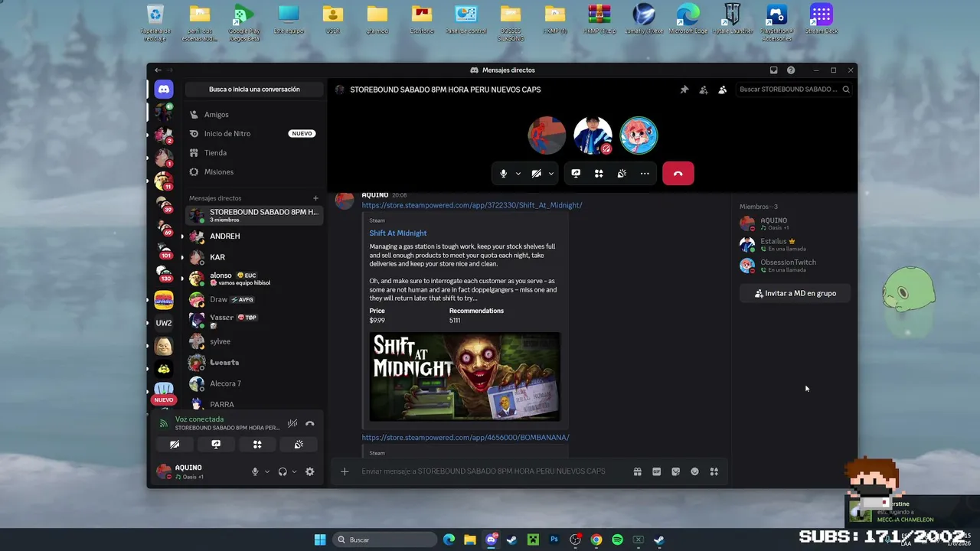Open soundboard from the call controls
The height and width of the screenshot is (551, 980).
point(622,174)
